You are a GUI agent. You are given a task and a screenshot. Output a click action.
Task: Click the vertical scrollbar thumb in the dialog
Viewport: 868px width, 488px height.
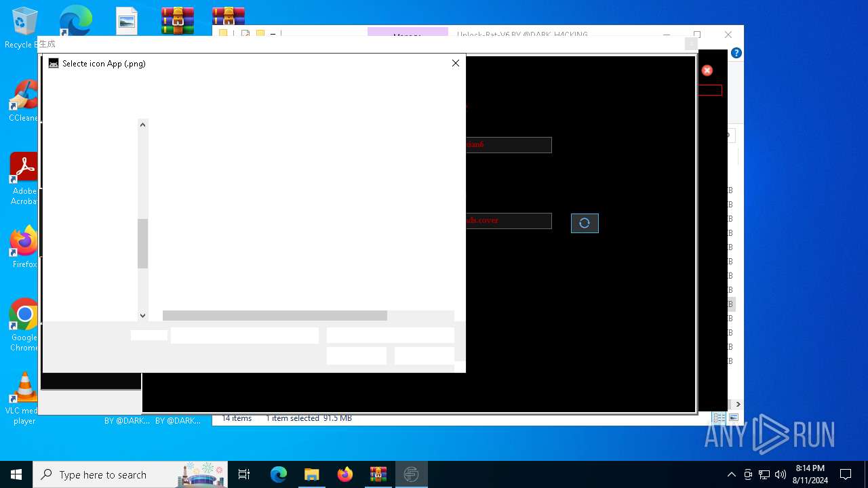(142, 243)
